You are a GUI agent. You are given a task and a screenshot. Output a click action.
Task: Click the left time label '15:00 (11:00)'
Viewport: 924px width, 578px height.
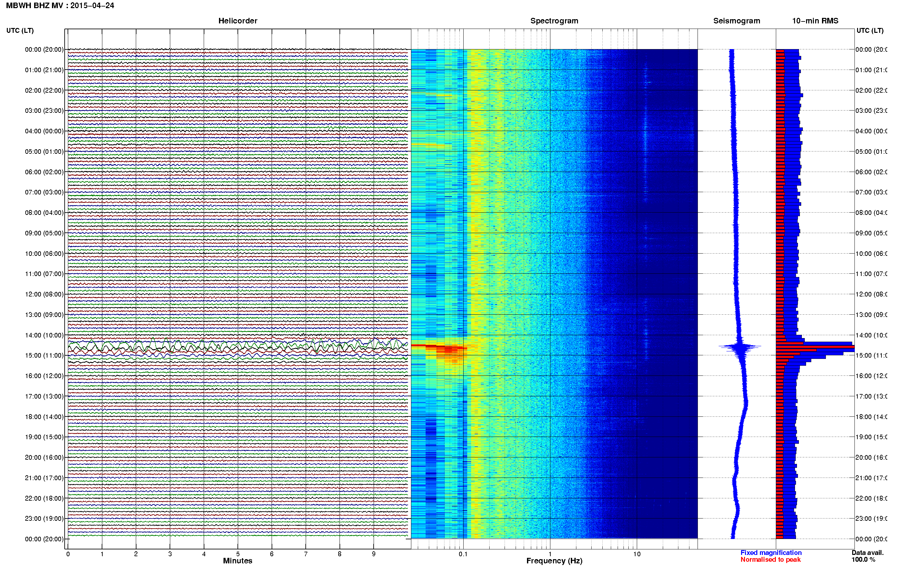(x=44, y=355)
